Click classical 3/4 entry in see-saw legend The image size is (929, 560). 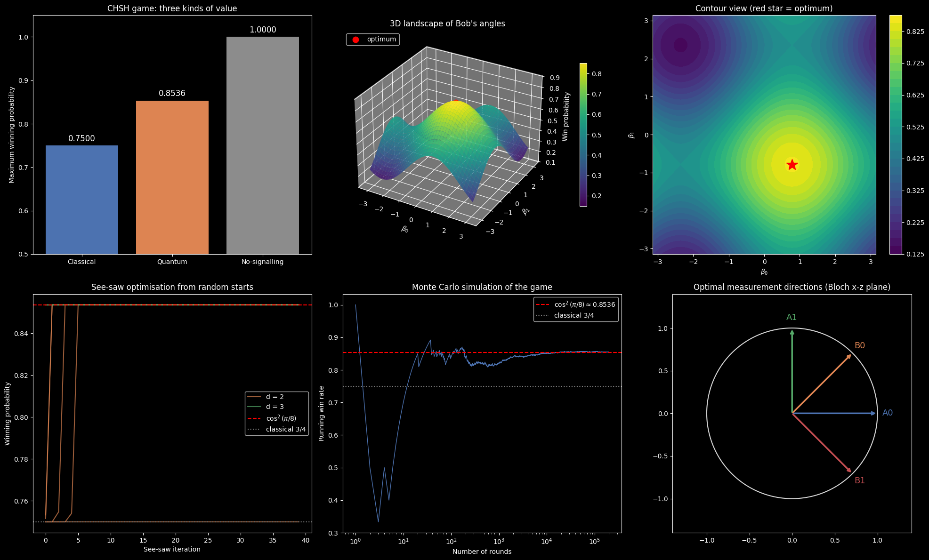[x=277, y=429]
